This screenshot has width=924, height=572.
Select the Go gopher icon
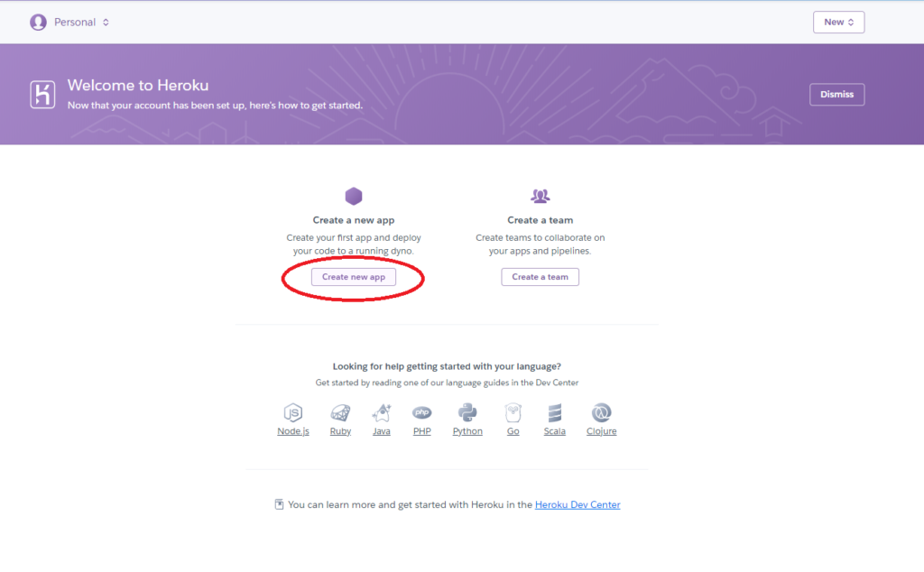tap(513, 412)
